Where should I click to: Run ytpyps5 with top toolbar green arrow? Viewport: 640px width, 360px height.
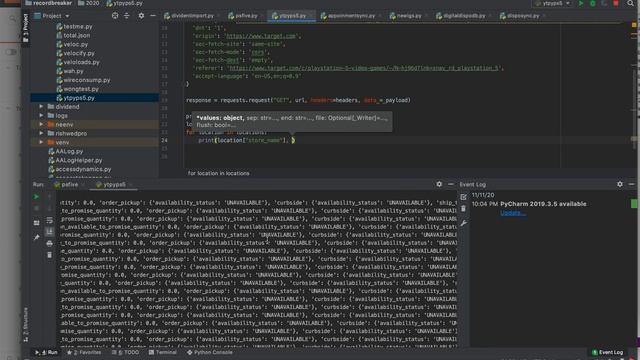581,3
